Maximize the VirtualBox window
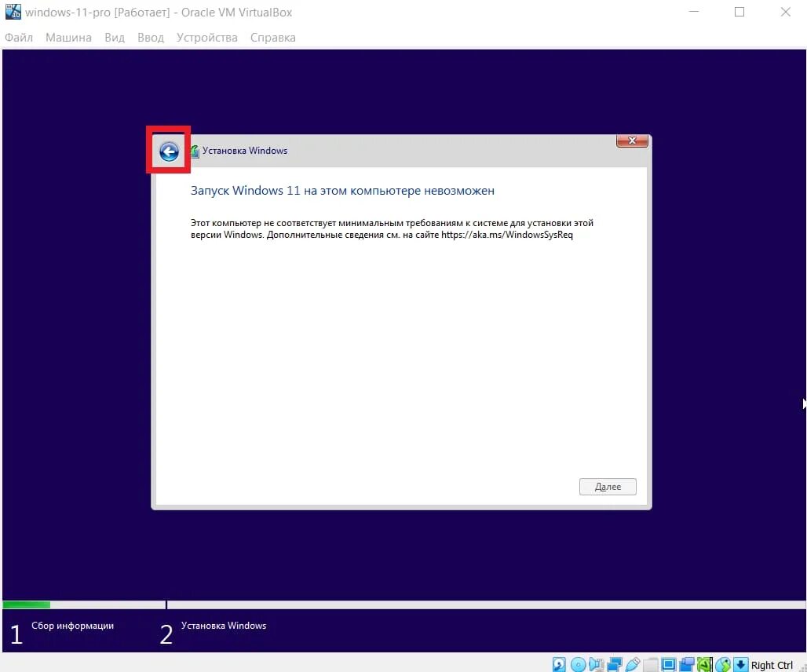This screenshot has width=807, height=672. coord(739,12)
